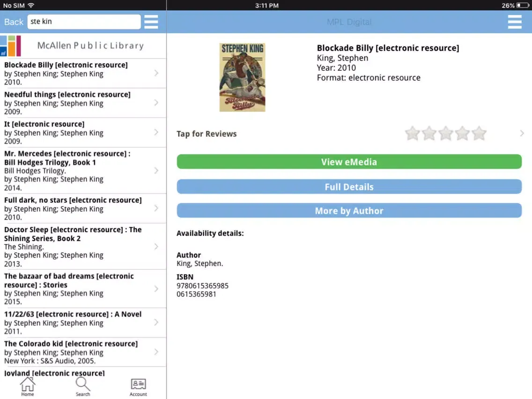Select the 'It [electronic resource]' result
532x399 pixels.
pos(83,133)
